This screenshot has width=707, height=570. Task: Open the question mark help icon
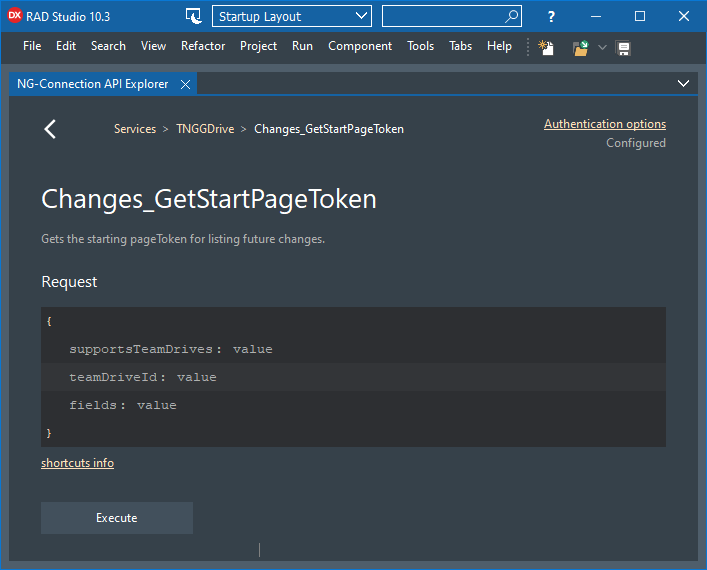551,16
